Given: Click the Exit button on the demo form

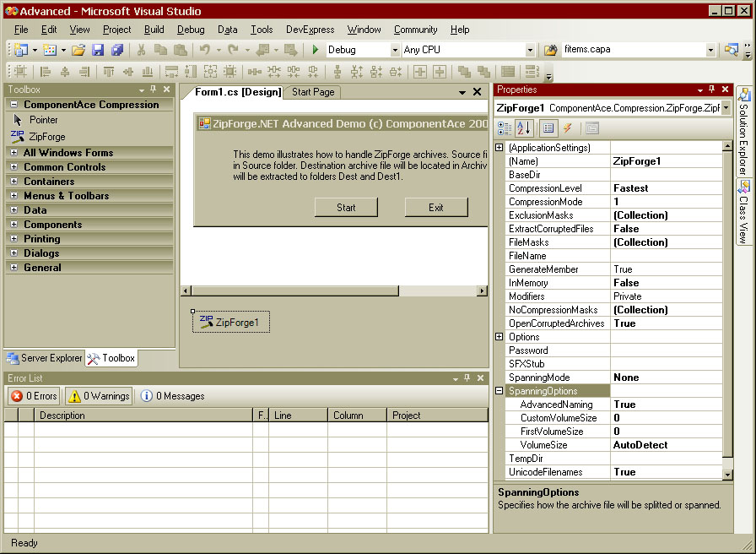Looking at the screenshot, I should (x=436, y=207).
